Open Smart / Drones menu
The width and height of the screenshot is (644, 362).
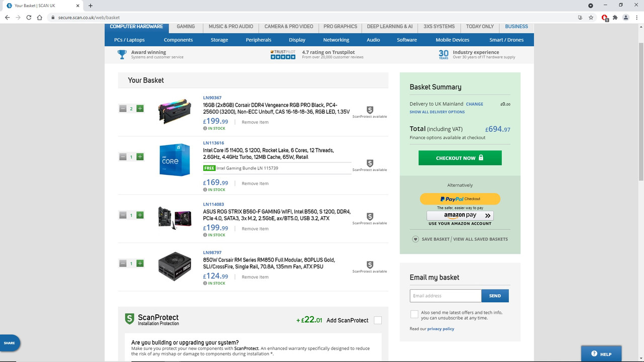pos(507,40)
